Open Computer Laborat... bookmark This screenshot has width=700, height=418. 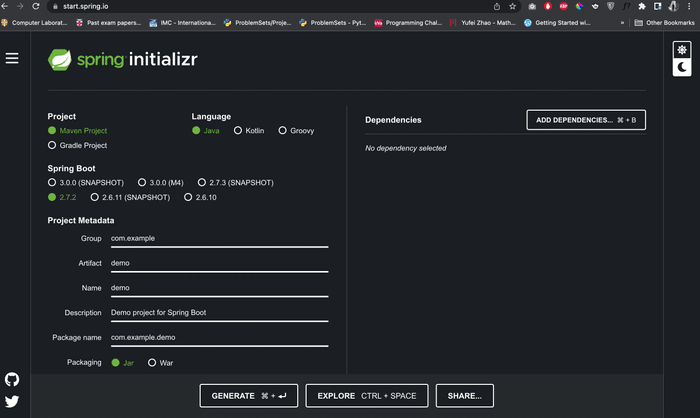tap(34, 22)
